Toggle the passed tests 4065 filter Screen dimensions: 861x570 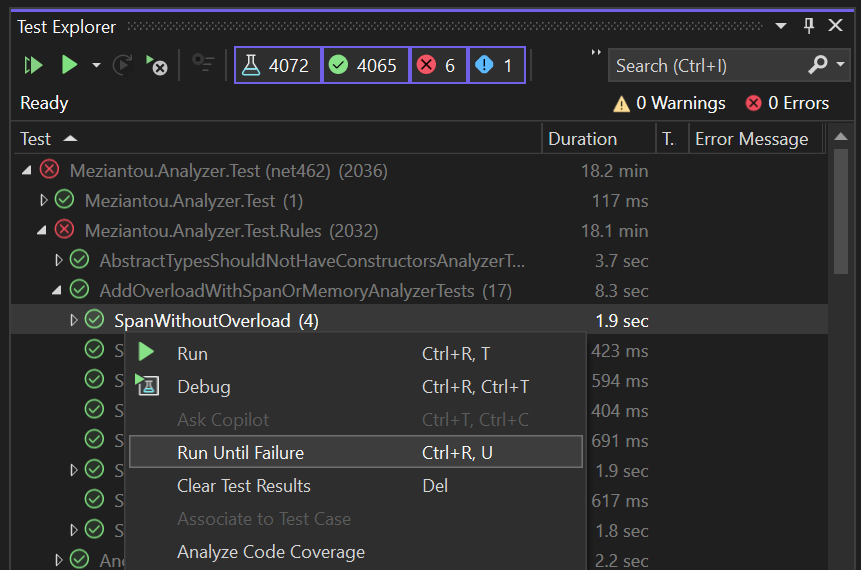click(x=365, y=66)
